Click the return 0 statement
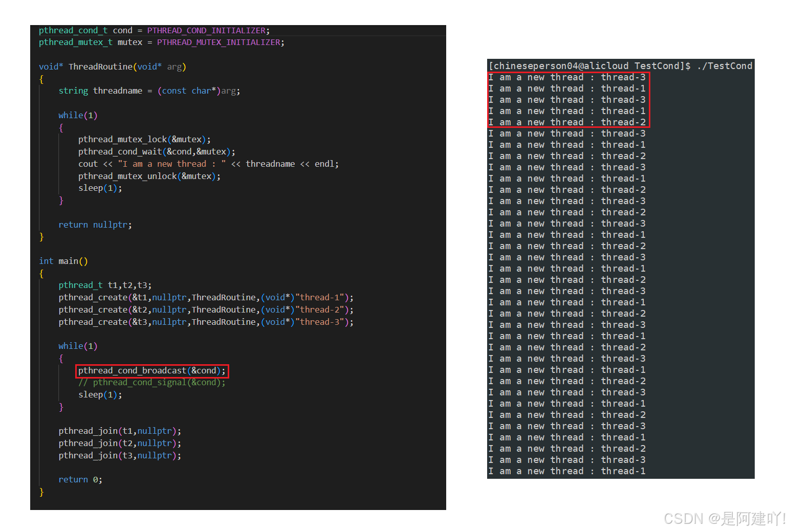This screenshot has width=788, height=532. 80,480
